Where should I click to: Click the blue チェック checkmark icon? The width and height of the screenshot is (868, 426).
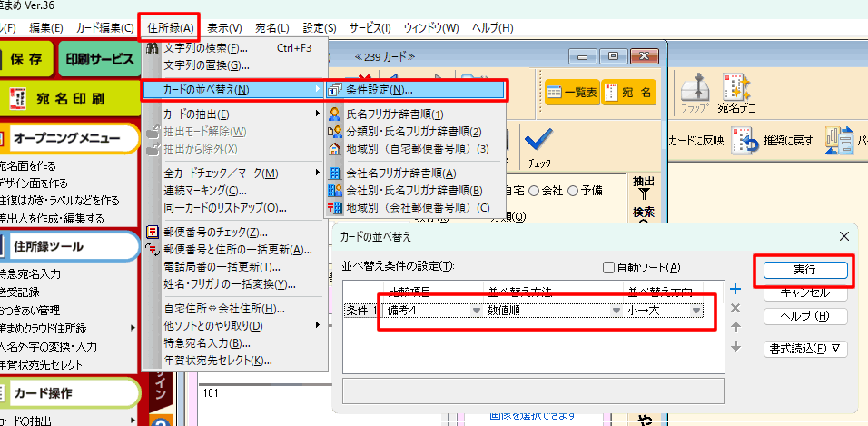point(539,144)
